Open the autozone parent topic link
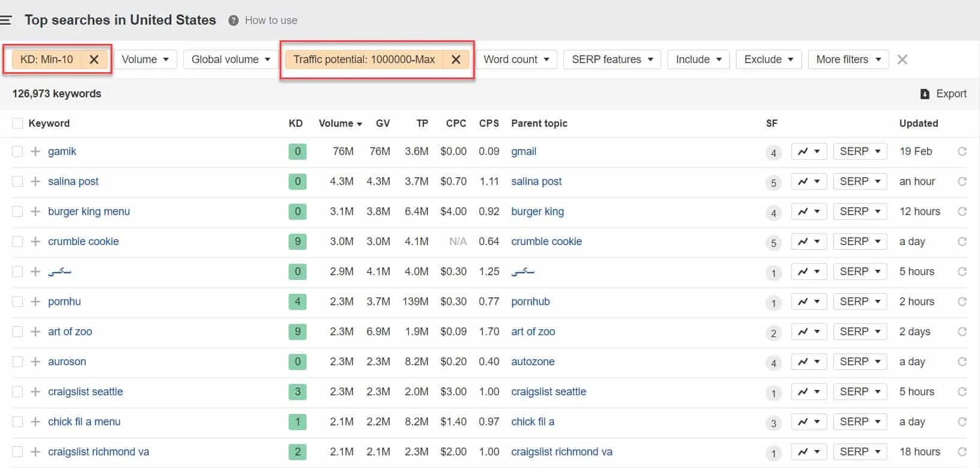The image size is (980, 468). click(x=533, y=362)
